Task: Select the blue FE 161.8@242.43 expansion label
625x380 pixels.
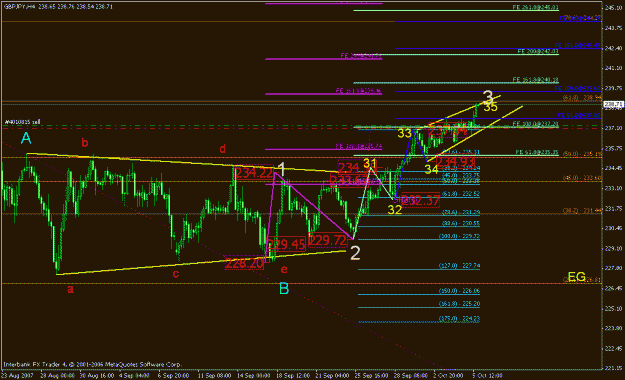Action: [x=577, y=45]
